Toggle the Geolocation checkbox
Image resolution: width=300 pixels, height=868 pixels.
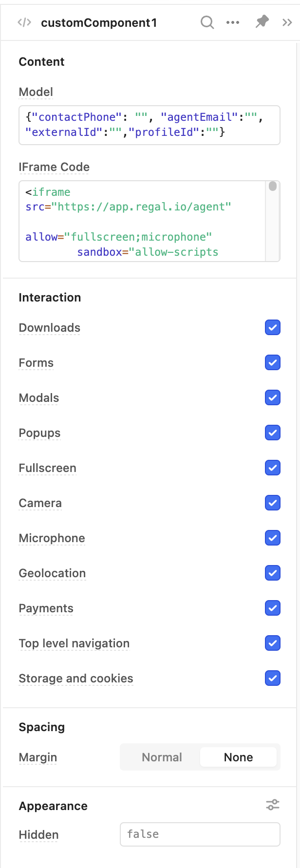click(x=273, y=573)
